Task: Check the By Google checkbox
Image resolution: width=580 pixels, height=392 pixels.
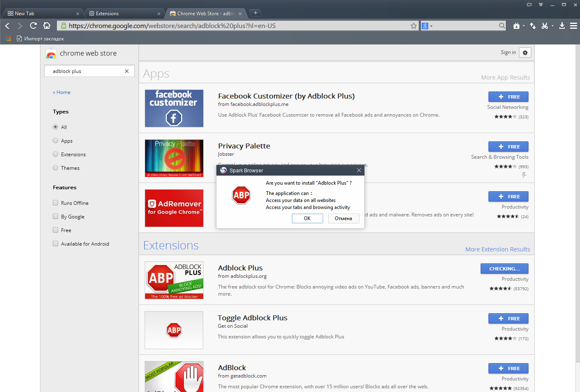Action: [55, 216]
